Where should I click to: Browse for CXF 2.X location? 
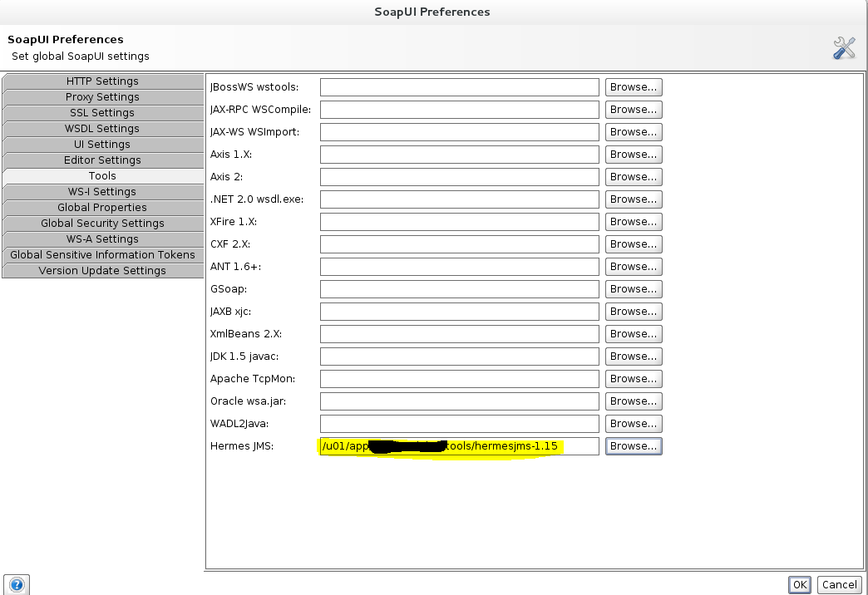(634, 244)
